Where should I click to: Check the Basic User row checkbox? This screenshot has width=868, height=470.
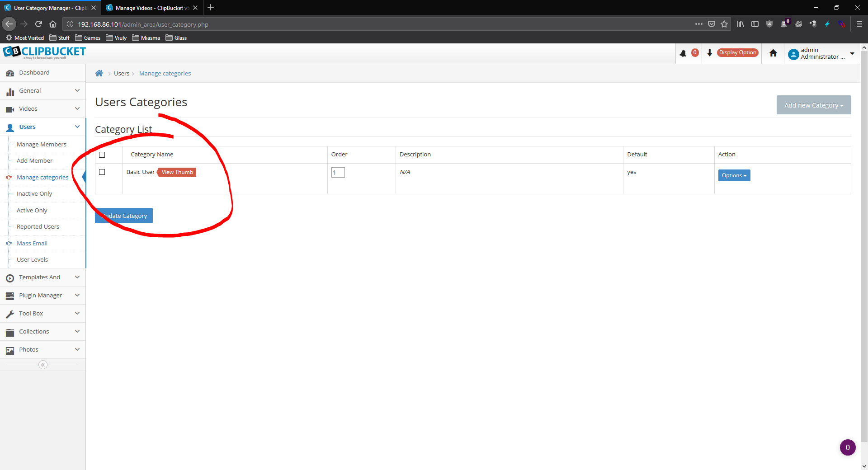[x=102, y=172]
